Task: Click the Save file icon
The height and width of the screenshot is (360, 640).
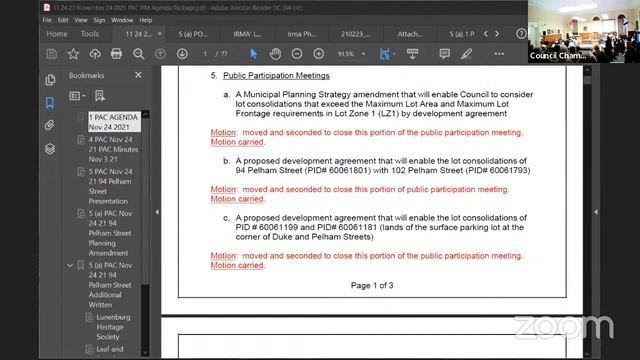Action: [51, 54]
